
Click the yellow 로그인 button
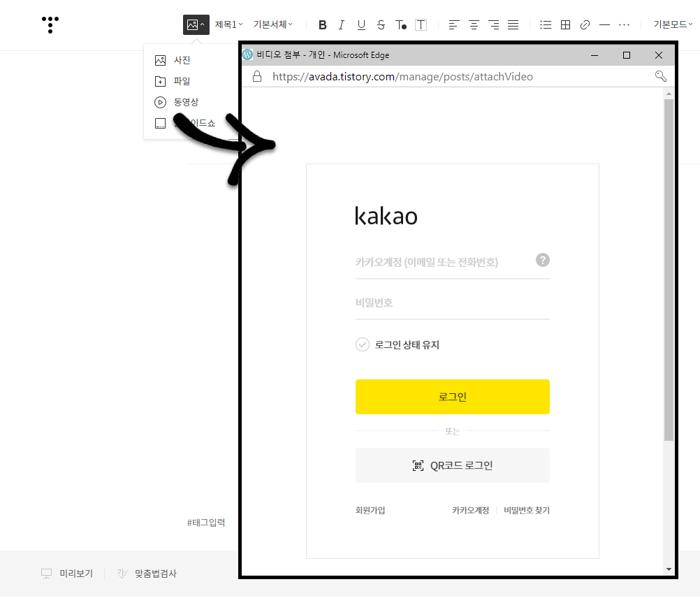point(452,397)
